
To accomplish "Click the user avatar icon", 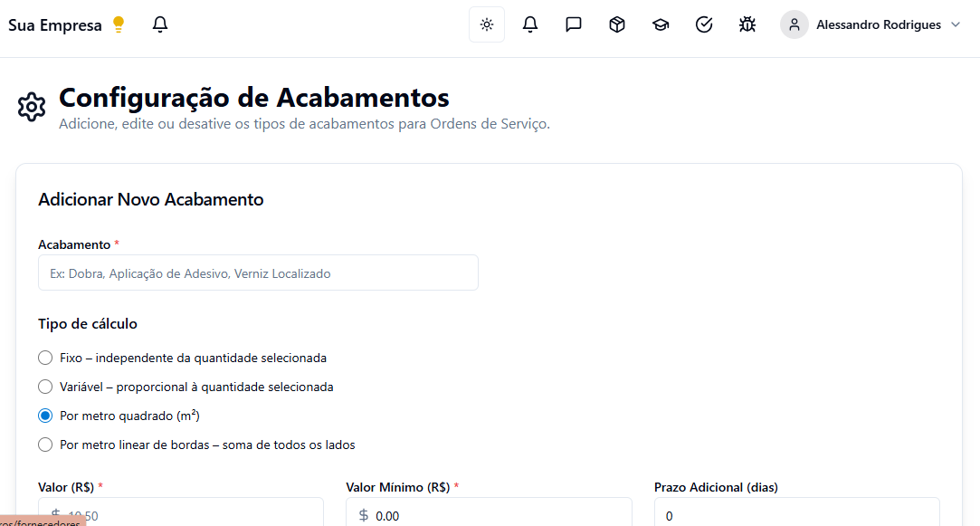I will tap(794, 24).
